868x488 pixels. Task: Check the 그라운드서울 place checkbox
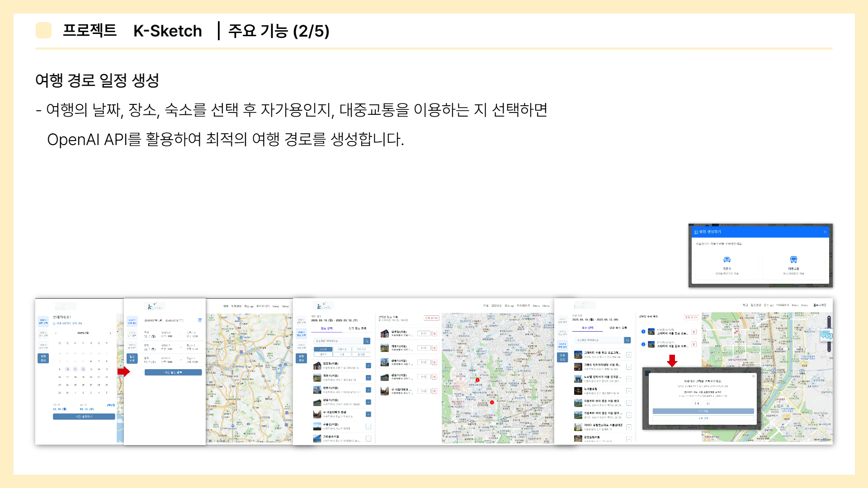click(x=368, y=438)
